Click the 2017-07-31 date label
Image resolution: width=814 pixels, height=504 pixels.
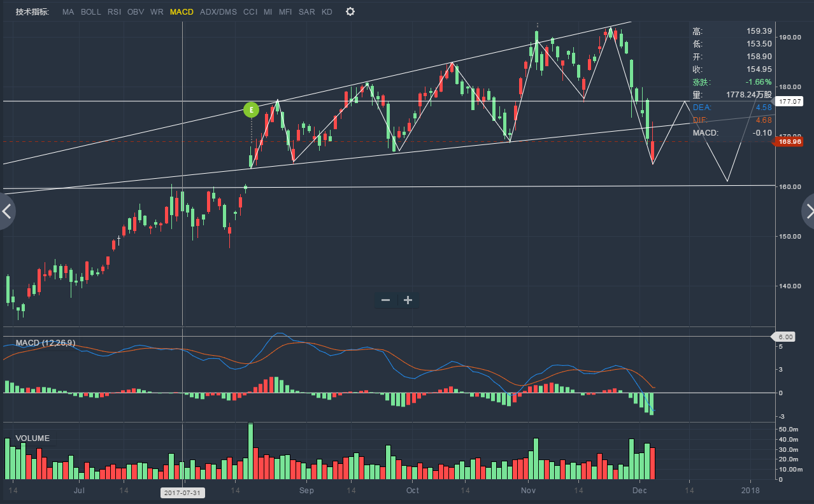coord(182,493)
